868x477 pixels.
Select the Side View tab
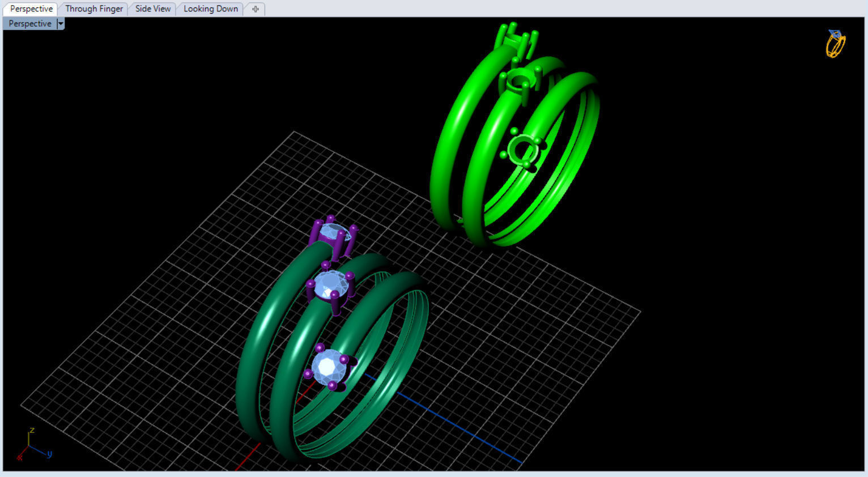[x=153, y=9]
